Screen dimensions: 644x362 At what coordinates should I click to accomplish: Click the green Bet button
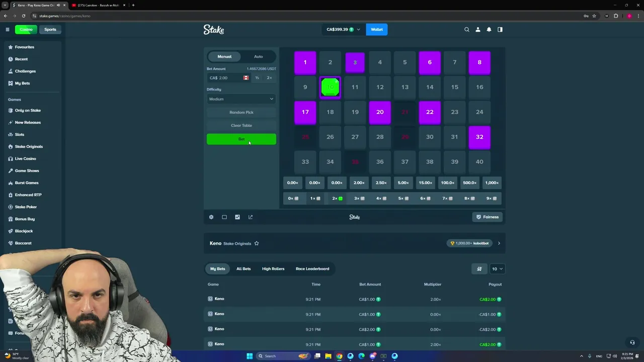242,139
